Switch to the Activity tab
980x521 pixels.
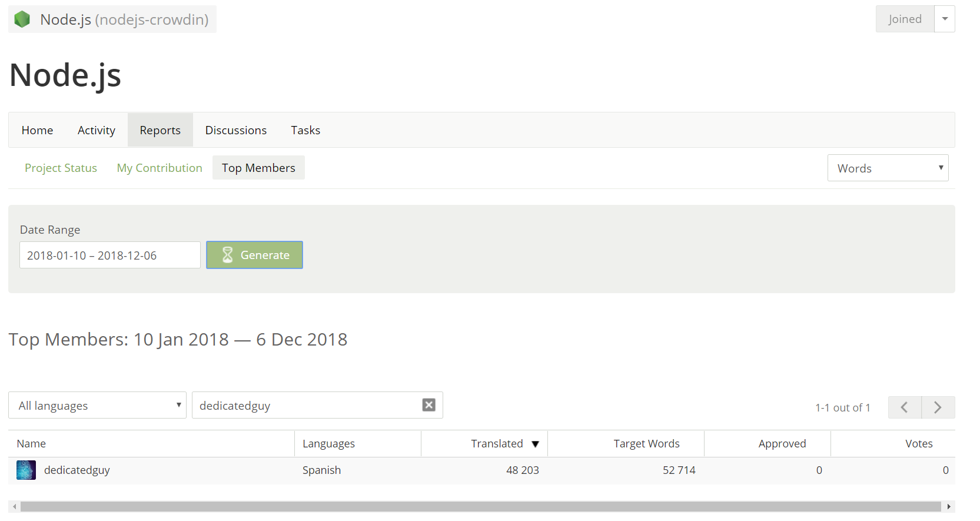[x=97, y=130]
